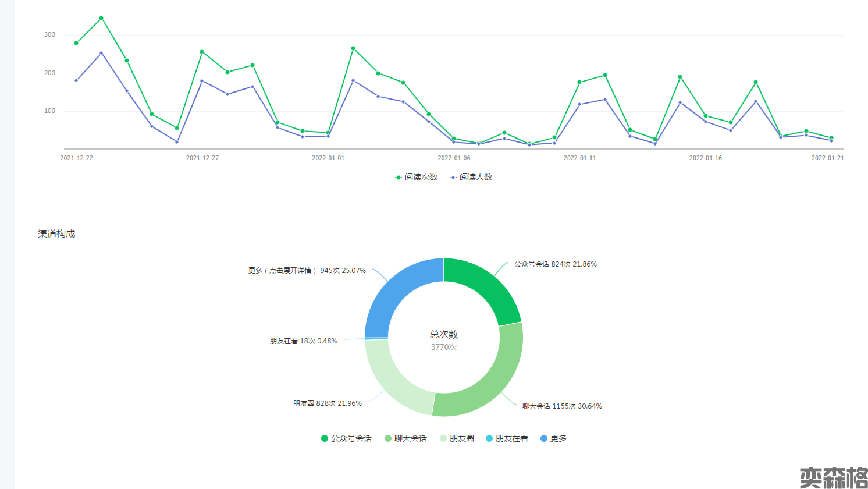Click the 朋友在看 legend item under the pie
This screenshot has height=489, width=868.
point(507,438)
